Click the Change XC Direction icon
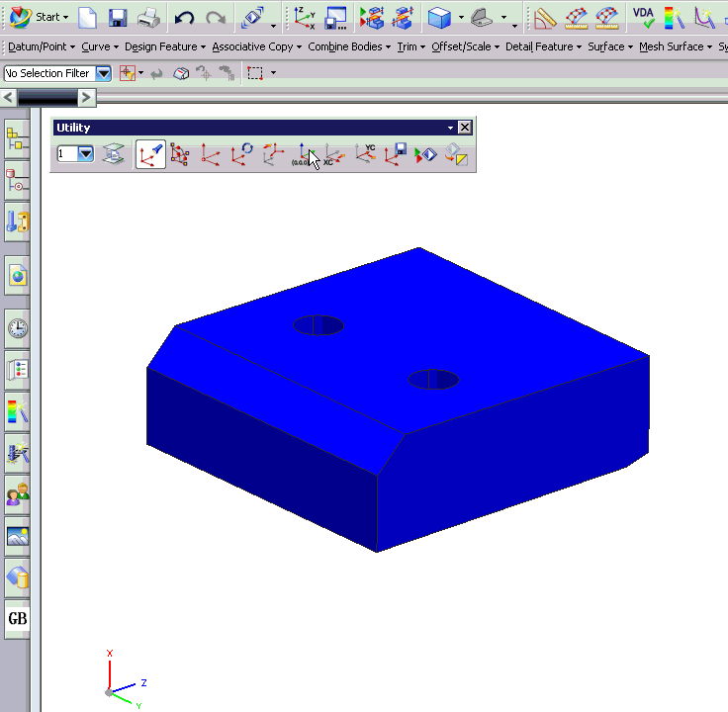The width and height of the screenshot is (728, 712). [334, 154]
